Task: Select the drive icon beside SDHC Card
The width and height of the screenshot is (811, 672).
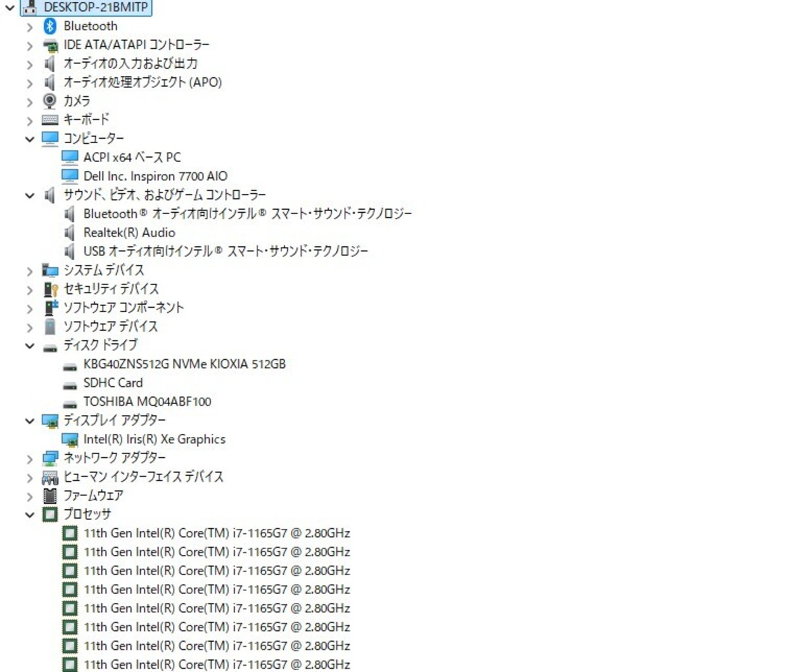Action: coord(70,384)
